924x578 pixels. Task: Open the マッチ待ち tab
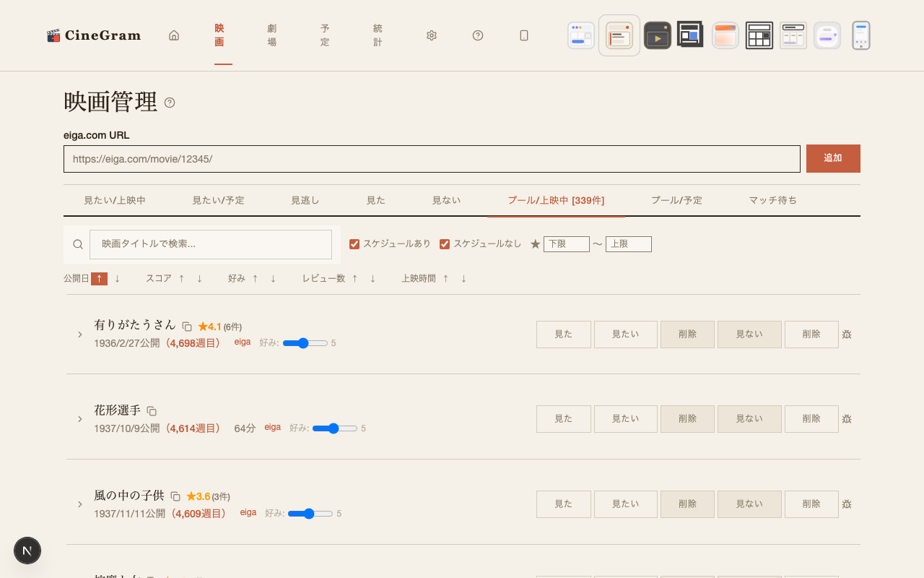click(772, 200)
